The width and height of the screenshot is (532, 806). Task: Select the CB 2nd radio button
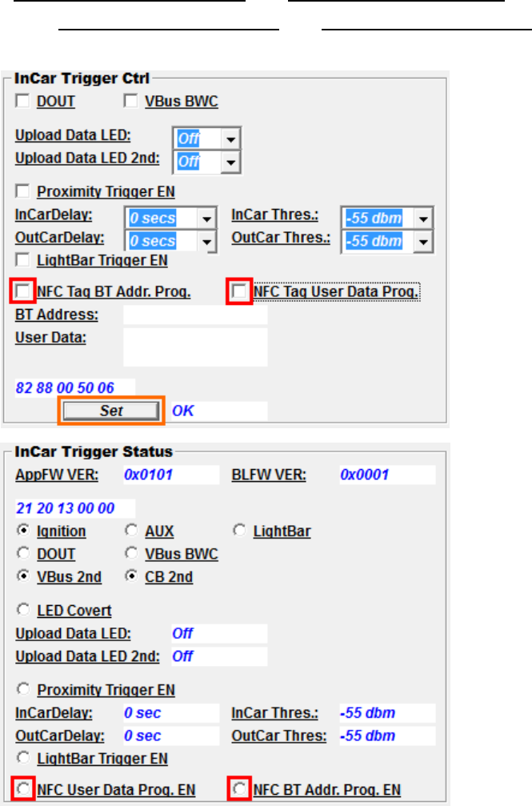131,575
